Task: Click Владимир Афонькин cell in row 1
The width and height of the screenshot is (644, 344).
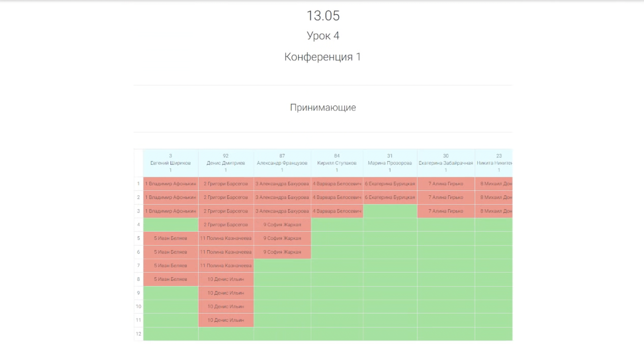Action: (171, 184)
